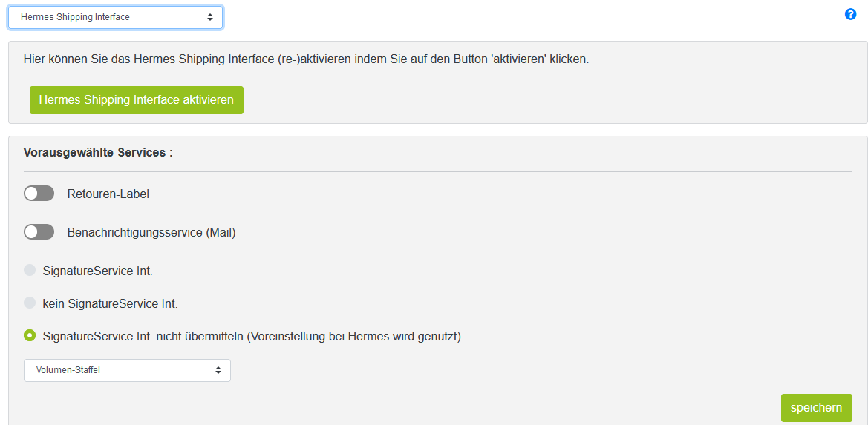Click Hermes Shipping Interface aktivieren button
Image resolution: width=868 pixels, height=425 pixels.
136,100
